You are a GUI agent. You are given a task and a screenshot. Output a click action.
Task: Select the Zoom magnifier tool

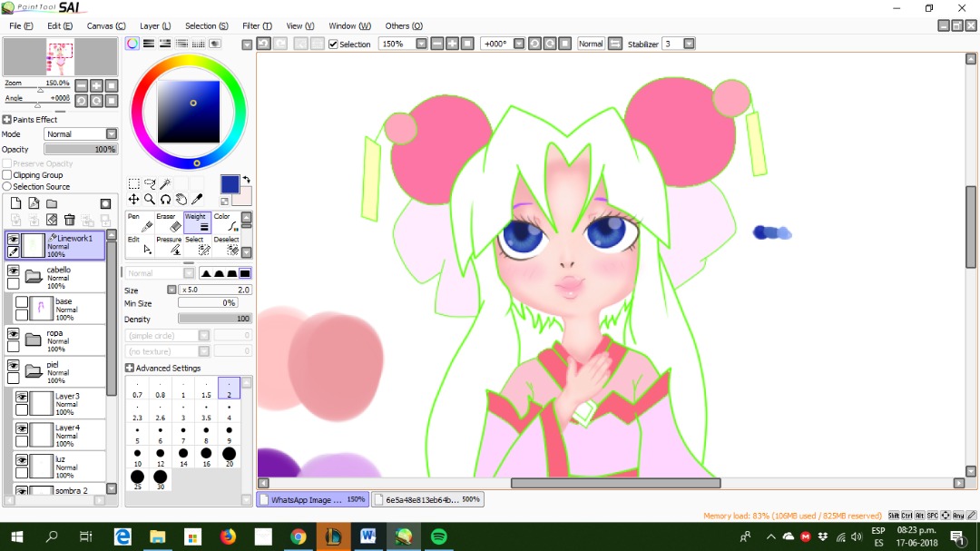click(x=150, y=199)
